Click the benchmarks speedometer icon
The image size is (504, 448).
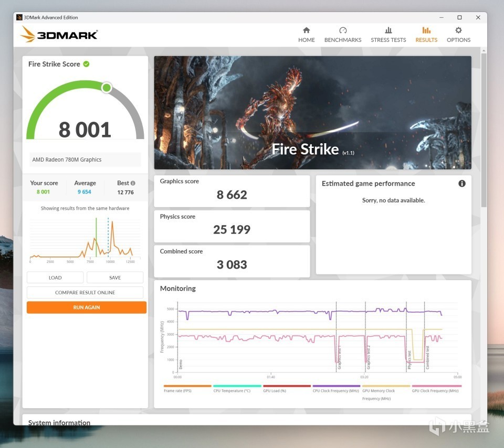pyautogui.click(x=343, y=30)
